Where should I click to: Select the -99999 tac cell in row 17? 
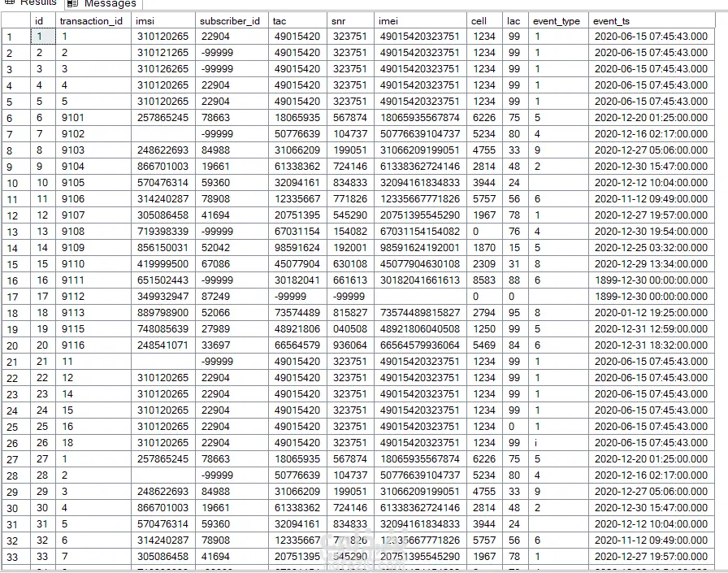pyautogui.click(x=297, y=296)
